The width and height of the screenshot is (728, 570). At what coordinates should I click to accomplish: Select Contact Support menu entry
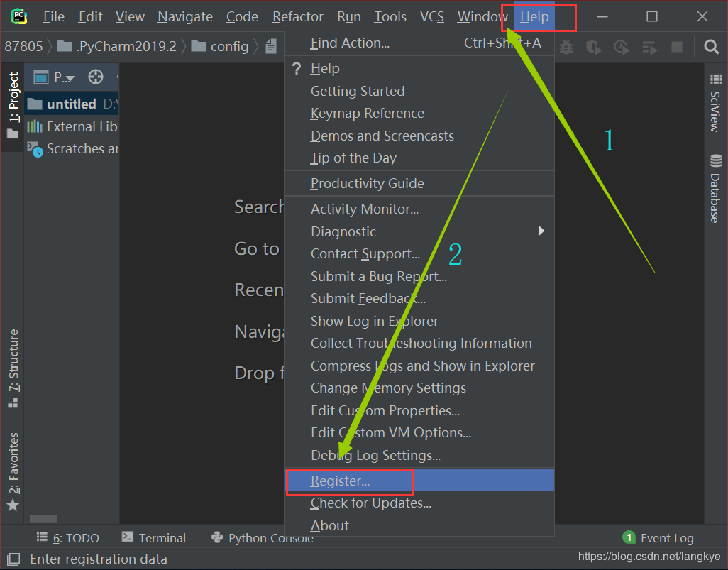pyautogui.click(x=419, y=253)
